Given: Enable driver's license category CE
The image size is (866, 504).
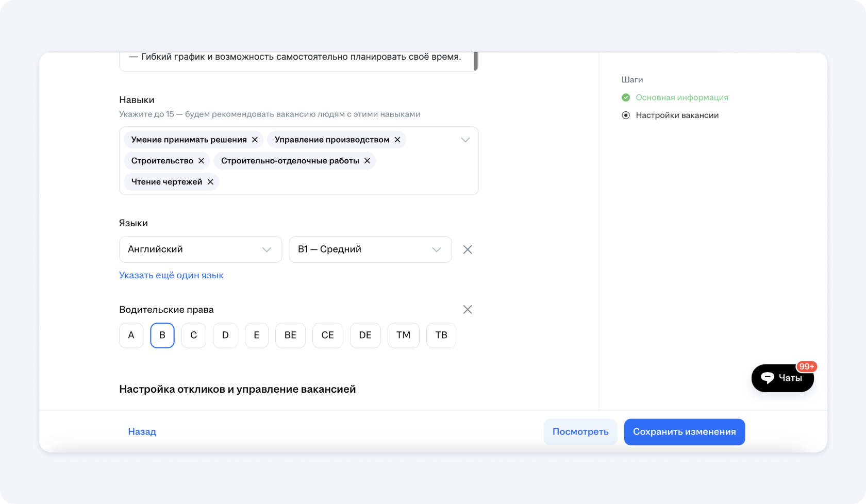Looking at the screenshot, I should pos(327,335).
